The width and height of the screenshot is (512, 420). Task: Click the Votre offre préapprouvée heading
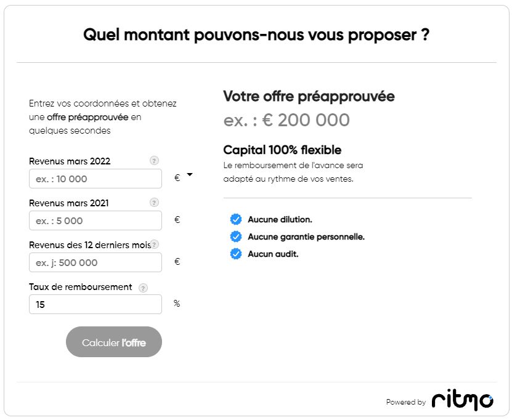309,97
